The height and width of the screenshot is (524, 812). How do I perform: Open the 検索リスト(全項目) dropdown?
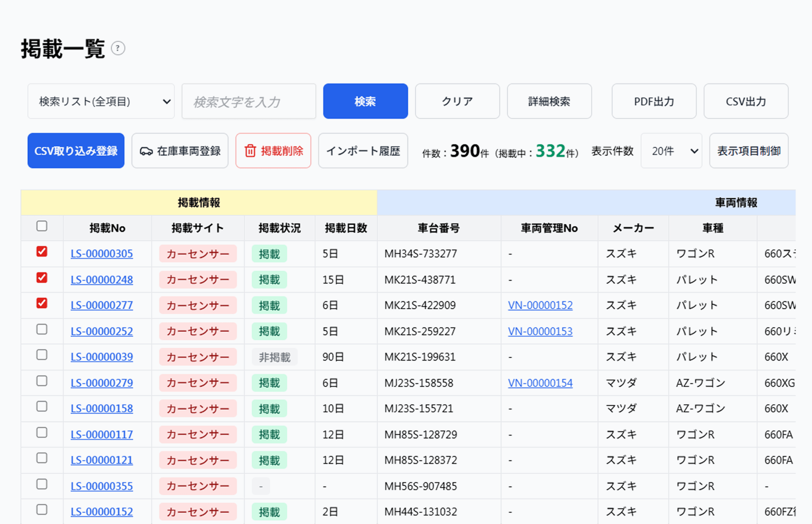click(x=101, y=102)
